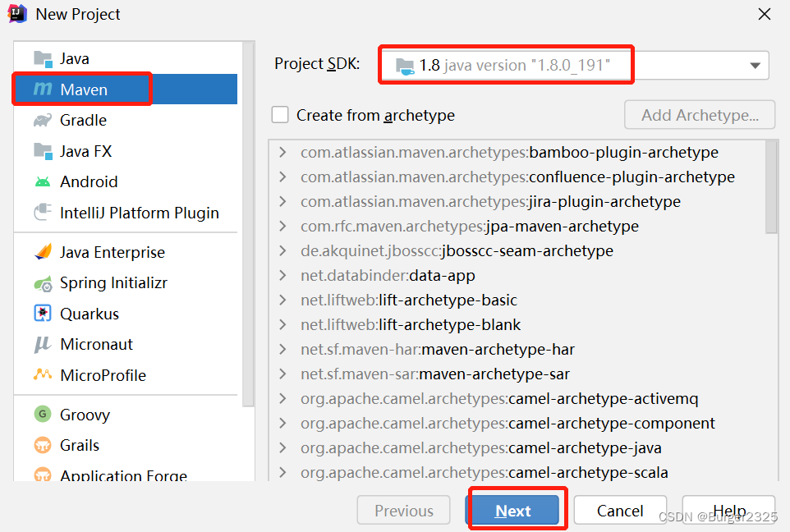Click the Micronaut mu icon
790x532 pixels.
point(43,345)
